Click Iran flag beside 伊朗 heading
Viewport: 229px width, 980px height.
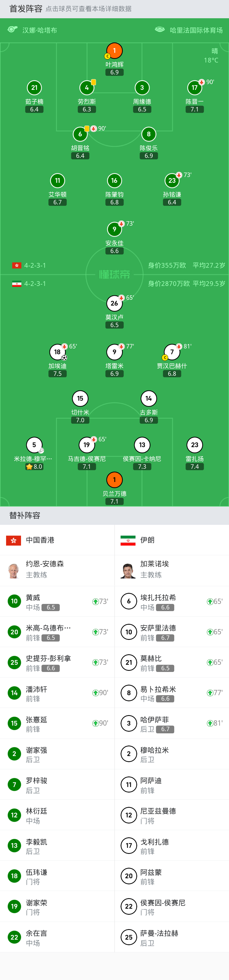(x=128, y=540)
